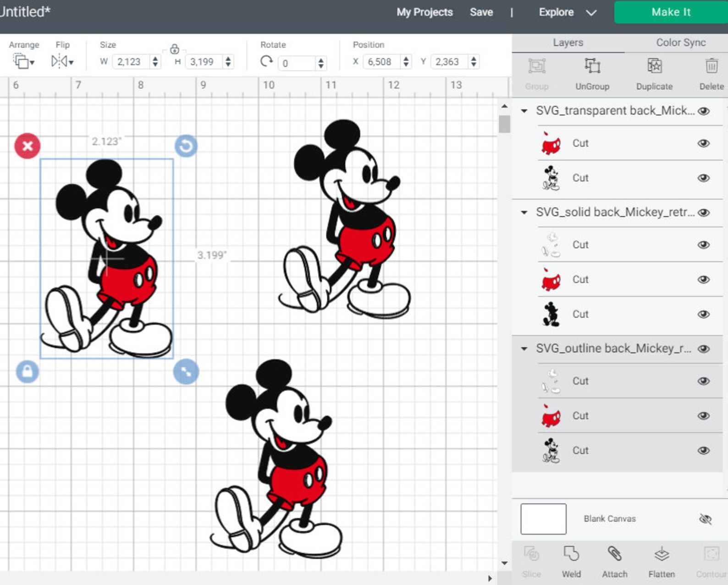Click red X delete handle on selected Mickey

click(28, 146)
